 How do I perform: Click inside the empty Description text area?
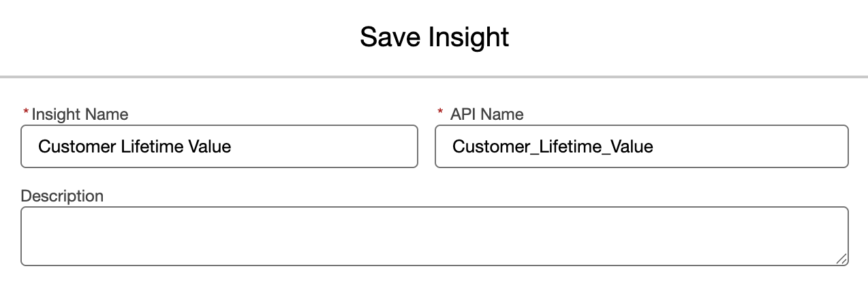click(x=434, y=236)
